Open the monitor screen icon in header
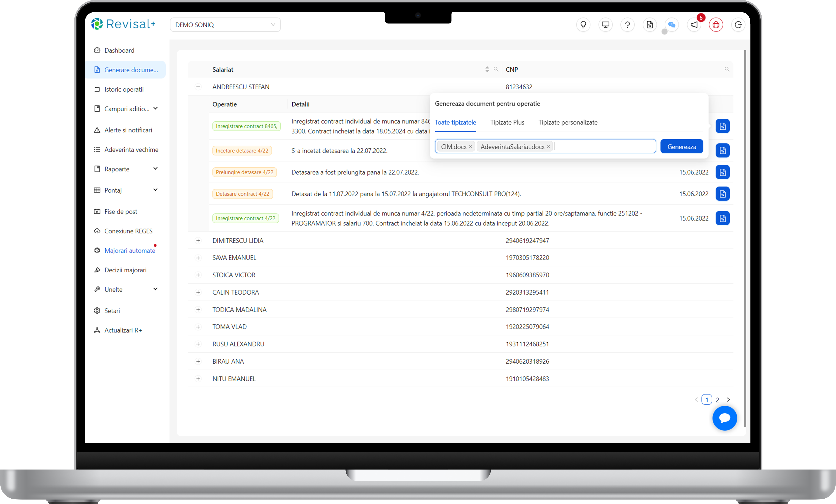 point(605,25)
